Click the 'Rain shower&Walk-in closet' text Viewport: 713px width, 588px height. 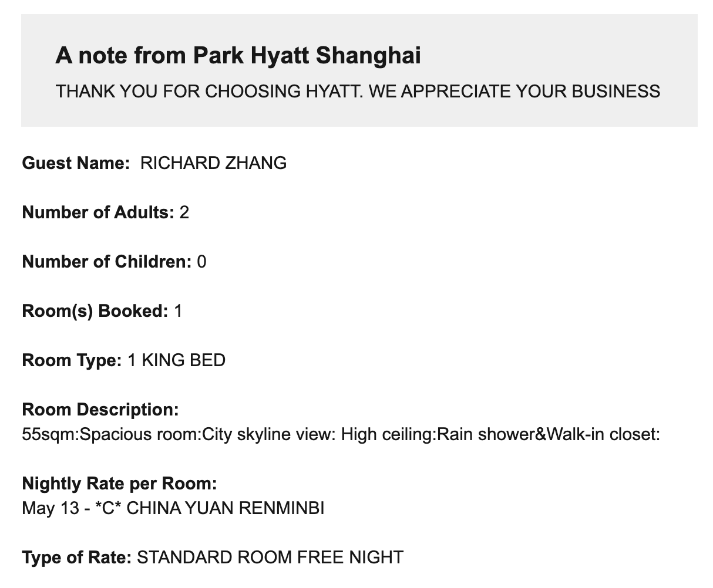click(x=549, y=435)
